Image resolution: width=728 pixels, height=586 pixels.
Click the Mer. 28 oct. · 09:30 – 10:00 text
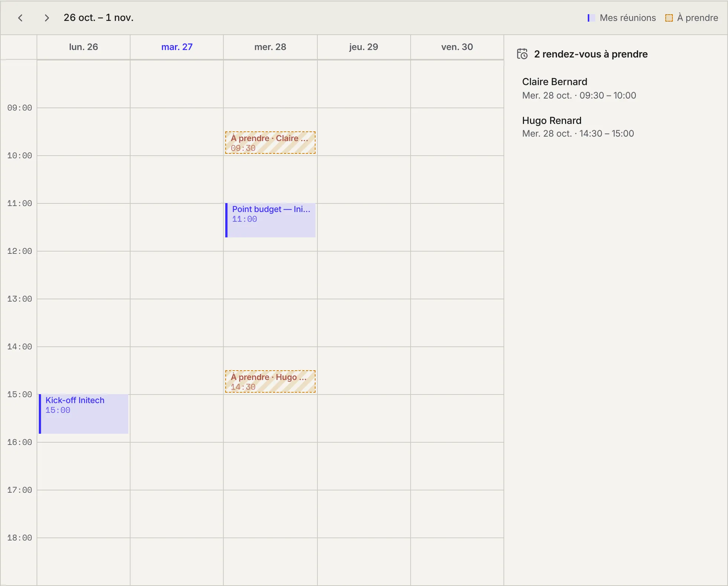[x=579, y=96]
